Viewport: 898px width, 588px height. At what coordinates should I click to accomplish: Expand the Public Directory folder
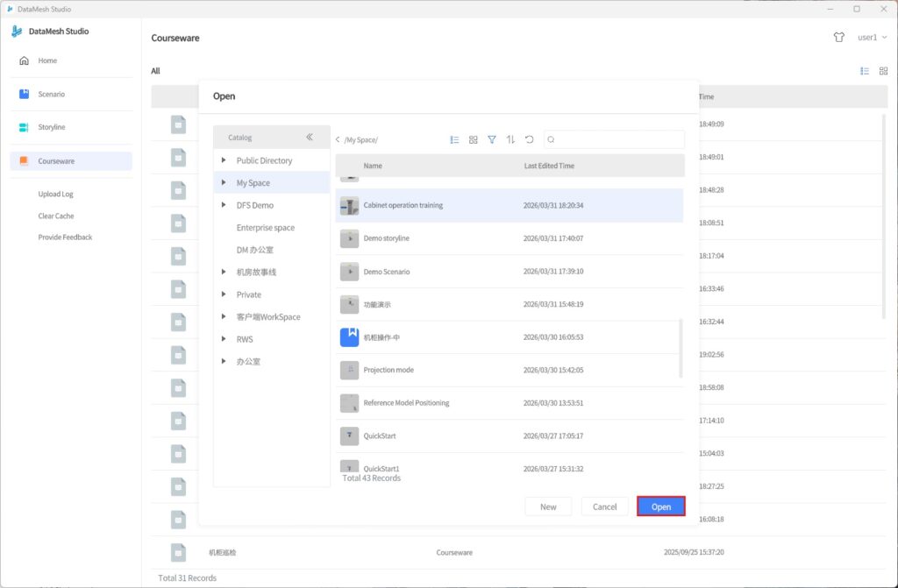(224, 160)
